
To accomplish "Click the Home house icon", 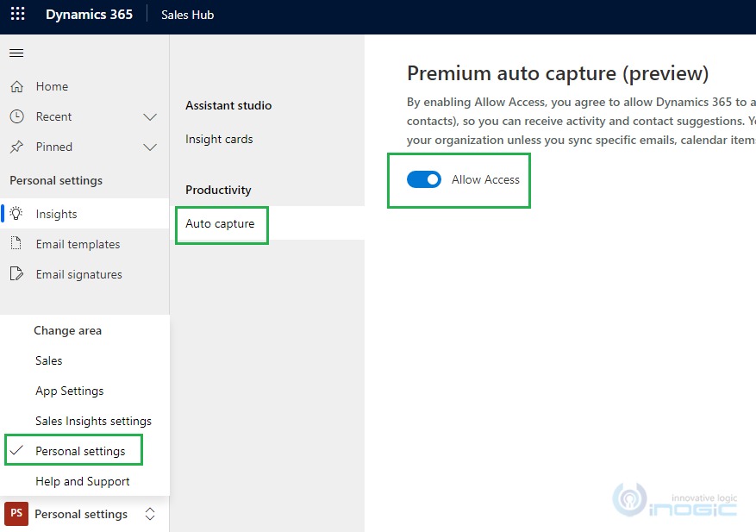I will click(17, 86).
